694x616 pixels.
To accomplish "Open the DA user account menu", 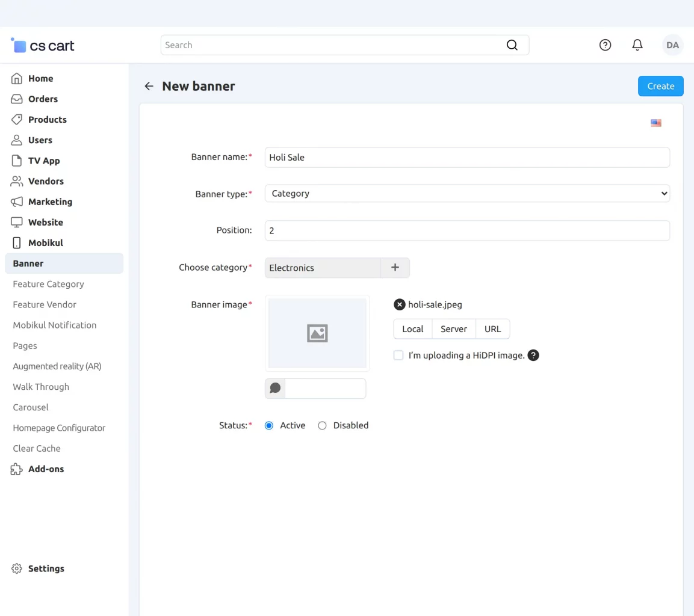I will 672,45.
